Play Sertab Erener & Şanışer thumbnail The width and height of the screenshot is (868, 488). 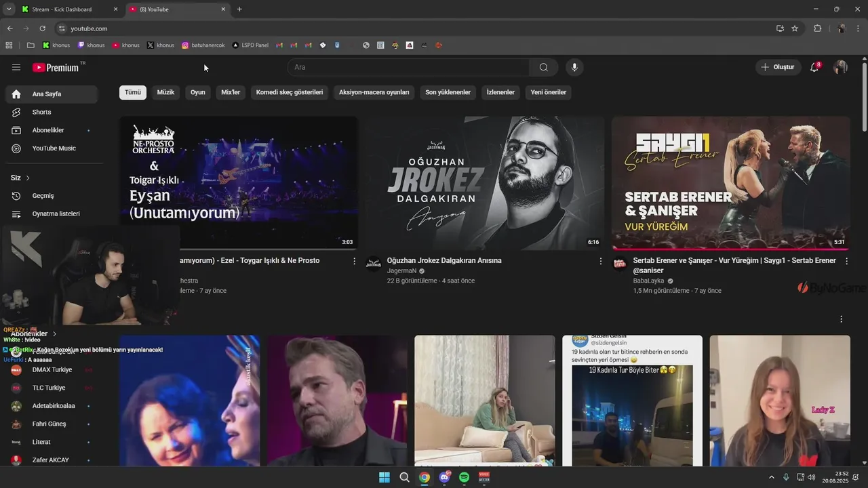pyautogui.click(x=731, y=183)
